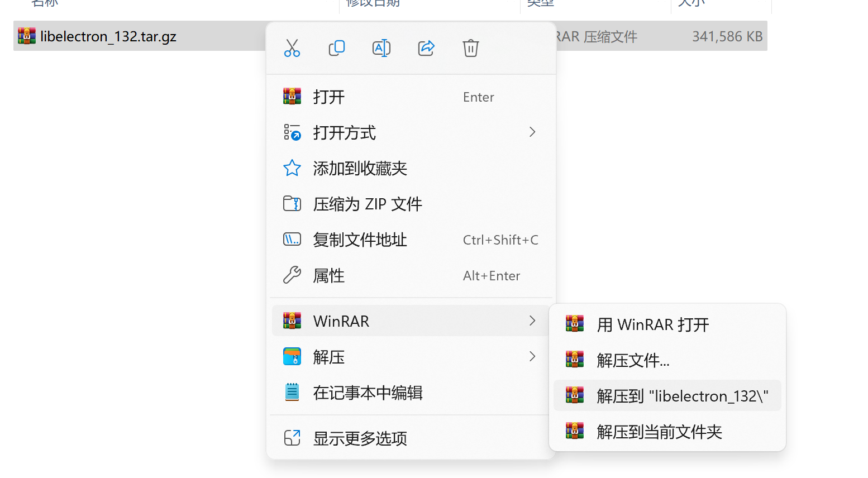Screen dimensions: 868x478
Task: Select the Rename icon
Action: [381, 48]
